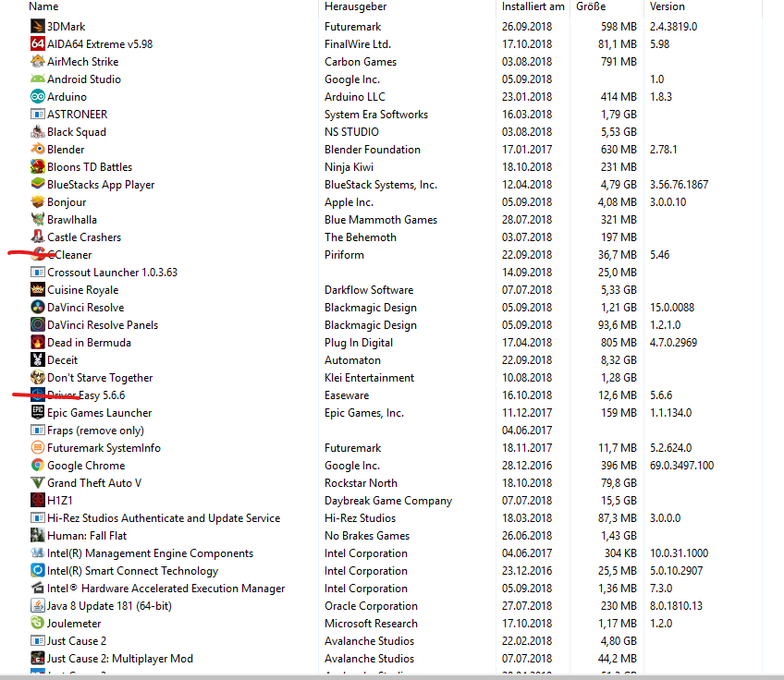
Task: Click the Blue Mammoth Games publisher cell
Action: [381, 219]
